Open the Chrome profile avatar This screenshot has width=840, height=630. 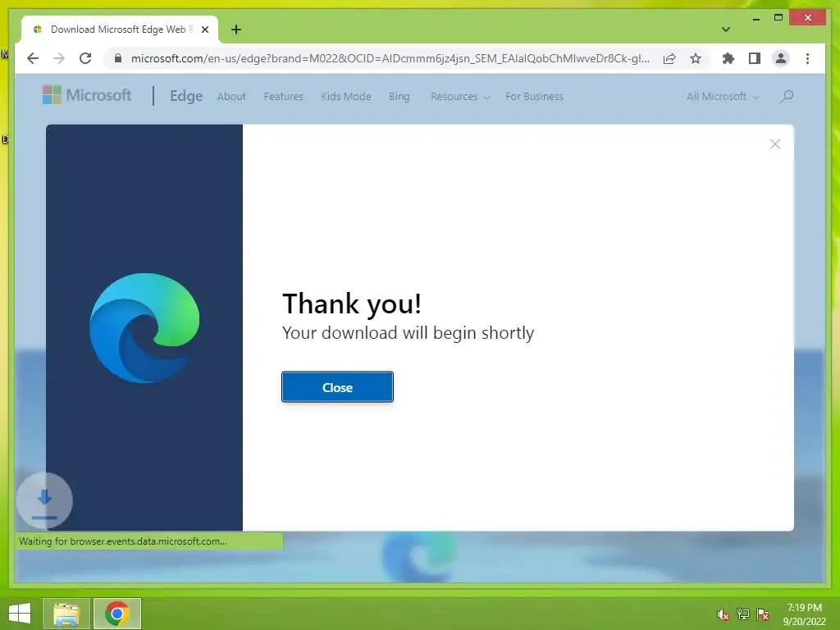coord(781,58)
